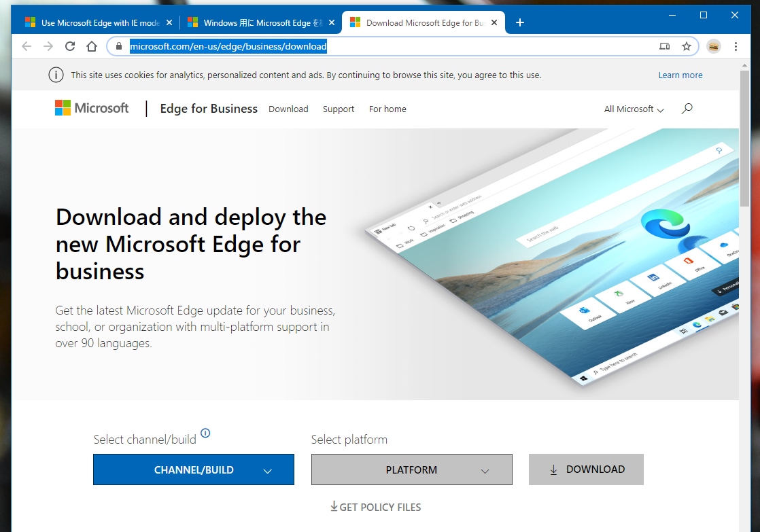Click the page vertical scrollbar thumb
Screen dimensions: 760x532
[744, 138]
